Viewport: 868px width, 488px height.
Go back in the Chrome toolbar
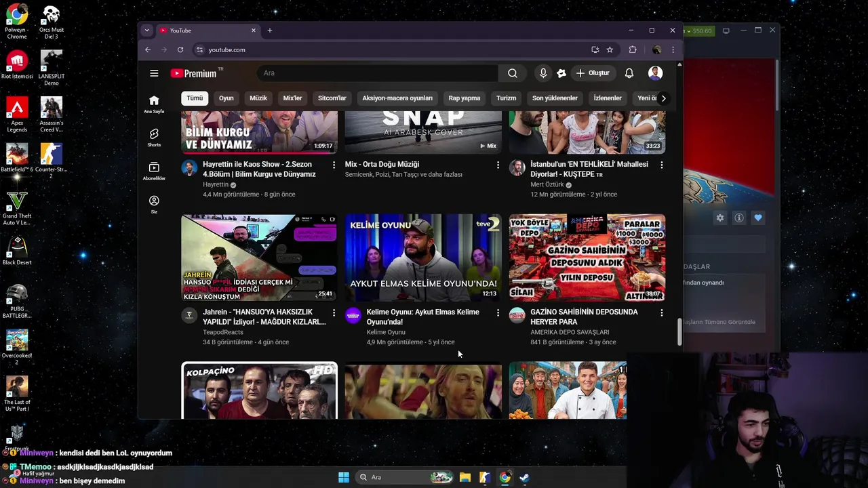148,49
